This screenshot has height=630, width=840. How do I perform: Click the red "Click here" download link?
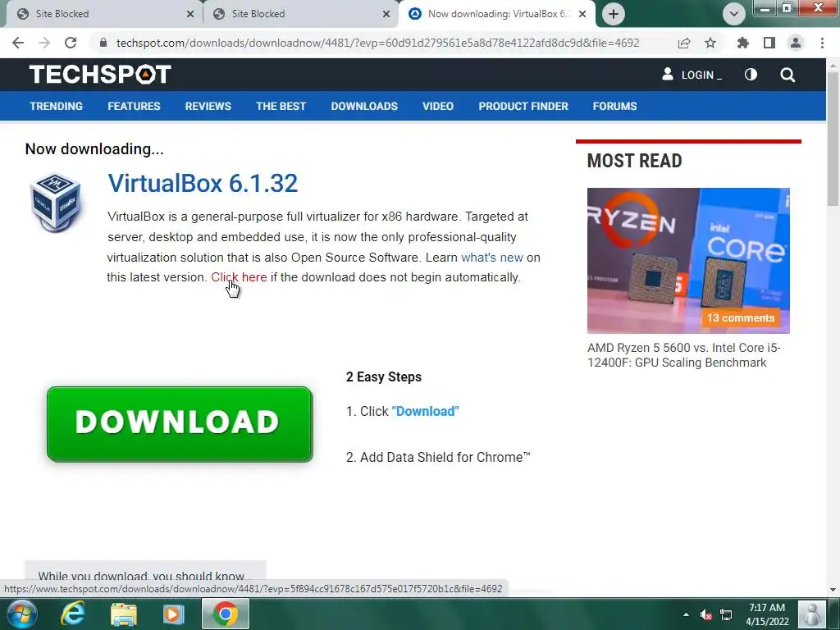coord(239,277)
